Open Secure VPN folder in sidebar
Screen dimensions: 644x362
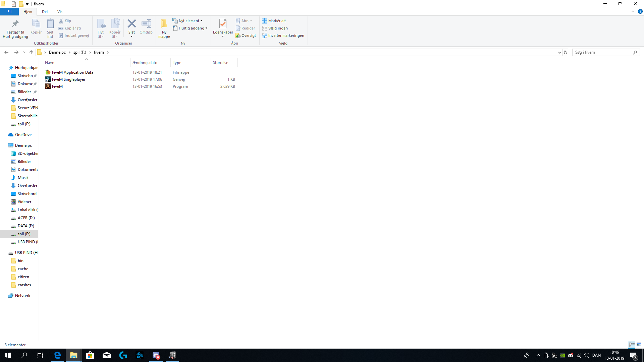(24, 108)
